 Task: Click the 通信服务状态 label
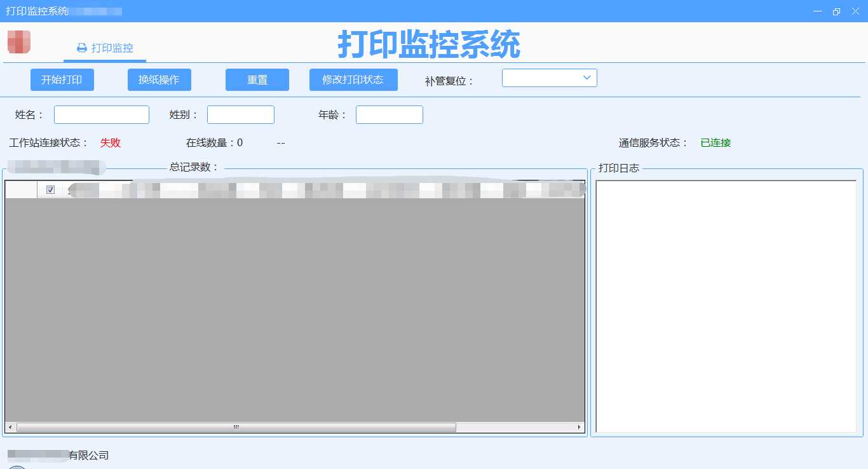tap(654, 143)
